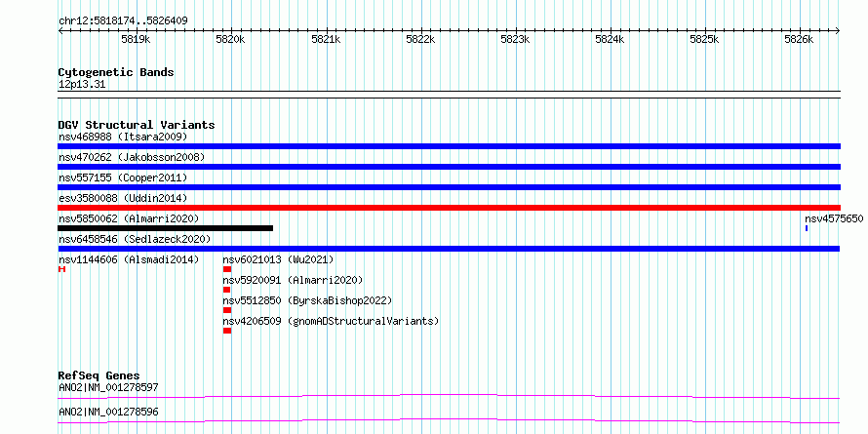Screen dimensions: 868x434
Task: Click the blue nsv468988 Itsara2009 variant bar
Action: 449,146
